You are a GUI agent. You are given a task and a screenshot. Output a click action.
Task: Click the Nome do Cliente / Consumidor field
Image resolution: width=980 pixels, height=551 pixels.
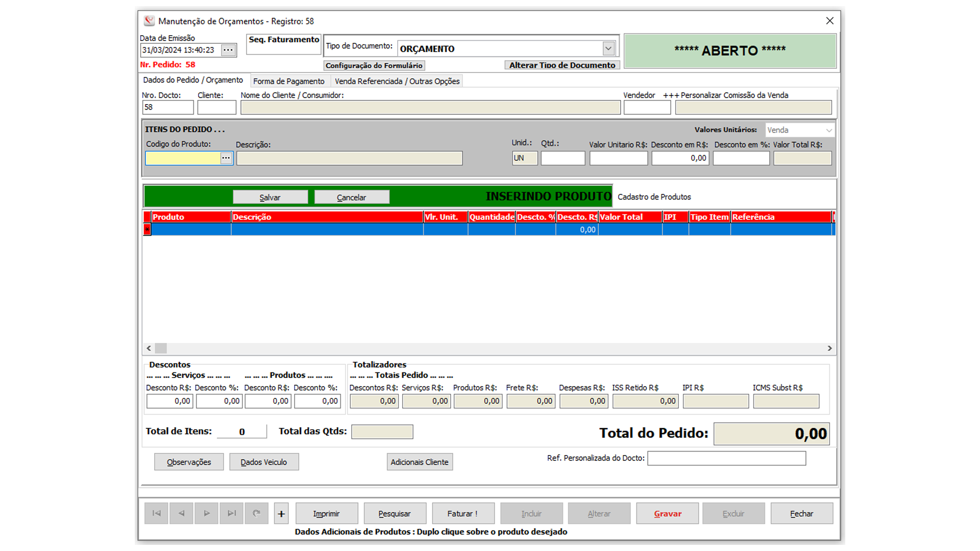pos(430,107)
